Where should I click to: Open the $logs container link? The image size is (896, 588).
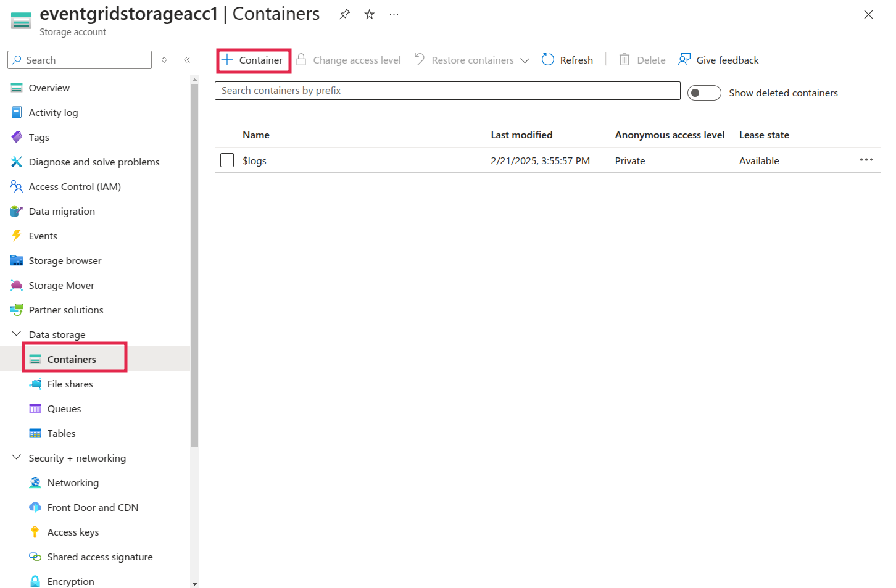(x=254, y=160)
